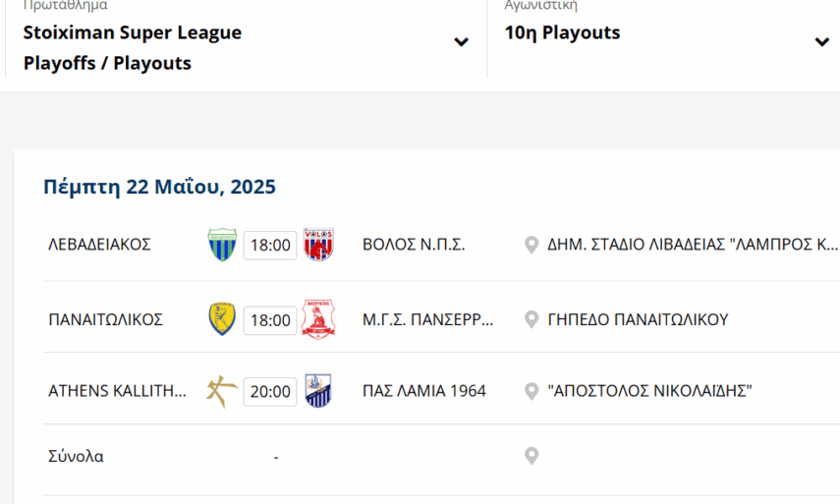840x504 pixels.
Task: Click the 20:00 Kallithea–Lamia kickoff time
Action: [x=270, y=392]
